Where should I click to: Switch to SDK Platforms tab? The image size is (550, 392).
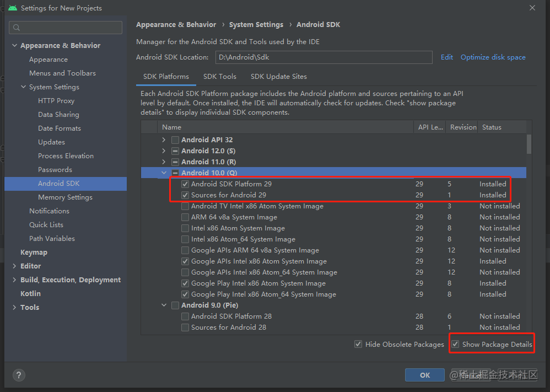pos(166,77)
